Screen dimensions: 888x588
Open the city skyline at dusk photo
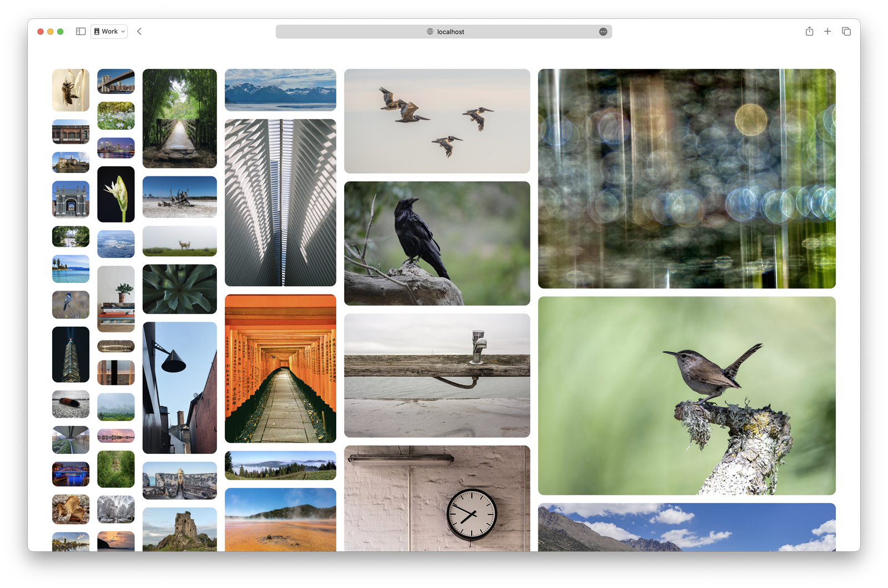pyautogui.click(x=115, y=148)
